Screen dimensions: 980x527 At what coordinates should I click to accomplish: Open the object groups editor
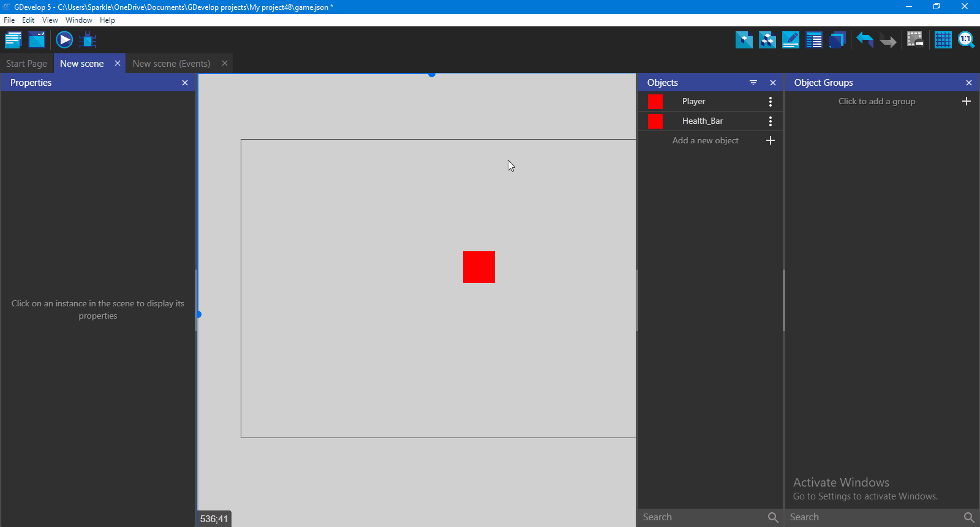click(x=767, y=40)
